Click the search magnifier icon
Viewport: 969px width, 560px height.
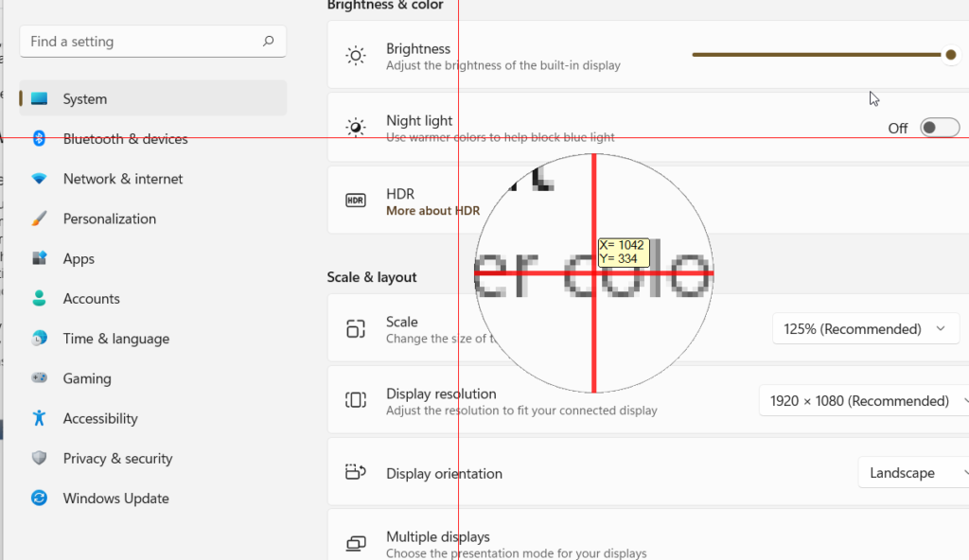tap(268, 42)
